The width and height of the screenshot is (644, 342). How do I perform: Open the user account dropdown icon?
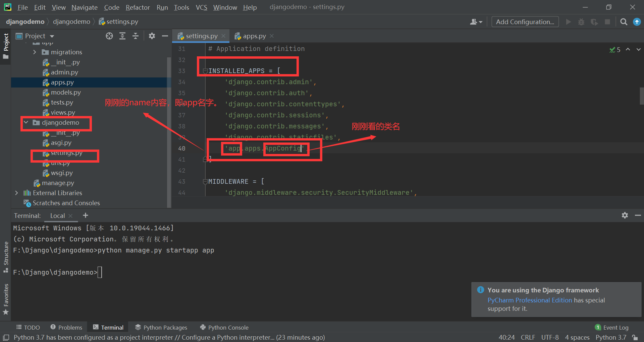(x=476, y=22)
